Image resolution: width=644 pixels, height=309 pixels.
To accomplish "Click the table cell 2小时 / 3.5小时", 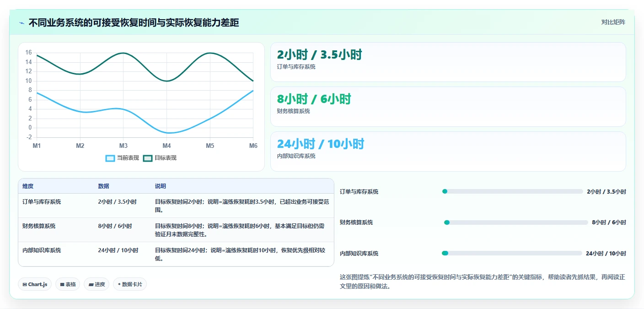I will 122,206.
